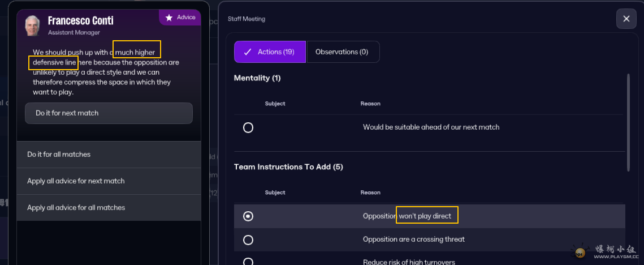Open Francesco Conti's name in the advice card
The image size is (644, 265).
tap(81, 21)
